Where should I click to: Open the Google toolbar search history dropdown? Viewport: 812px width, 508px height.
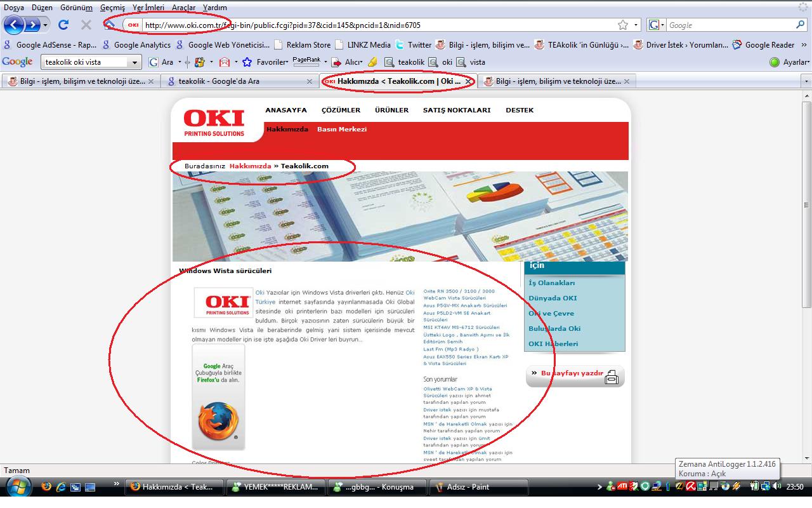pyautogui.click(x=134, y=62)
